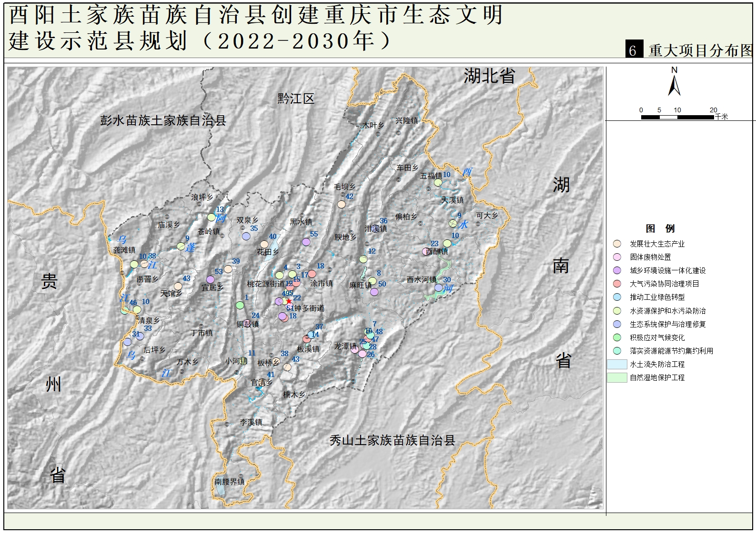Click the 落实资源能源节约集约利用 legend circle

[617, 351]
